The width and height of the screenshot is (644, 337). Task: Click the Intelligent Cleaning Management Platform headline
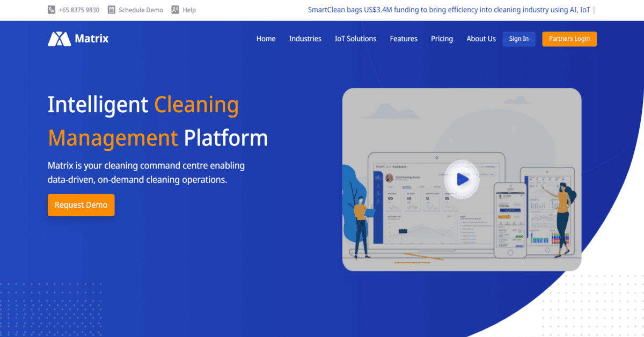point(158,121)
